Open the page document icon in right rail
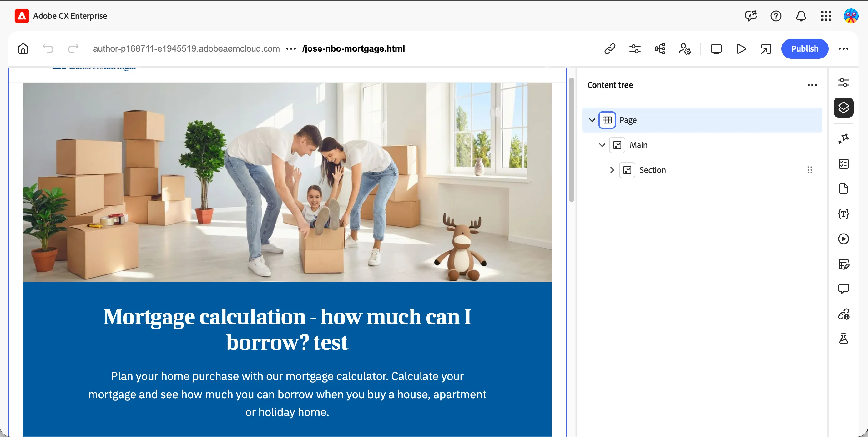 (843, 189)
